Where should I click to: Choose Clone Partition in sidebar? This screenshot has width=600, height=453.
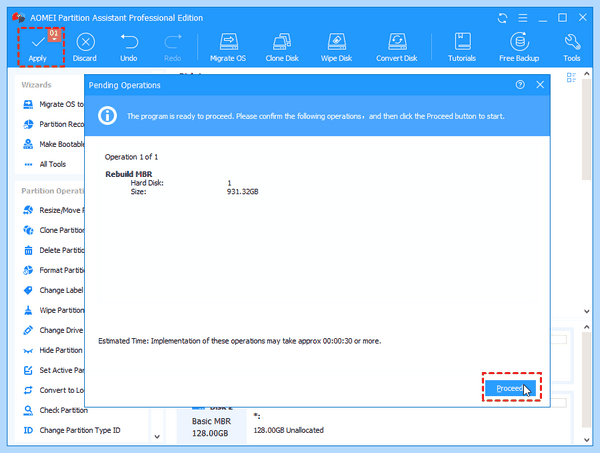coord(54,230)
